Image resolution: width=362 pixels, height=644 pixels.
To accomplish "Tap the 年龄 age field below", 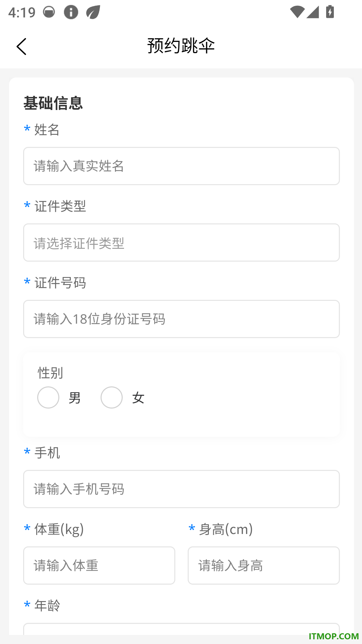I will [181, 629].
